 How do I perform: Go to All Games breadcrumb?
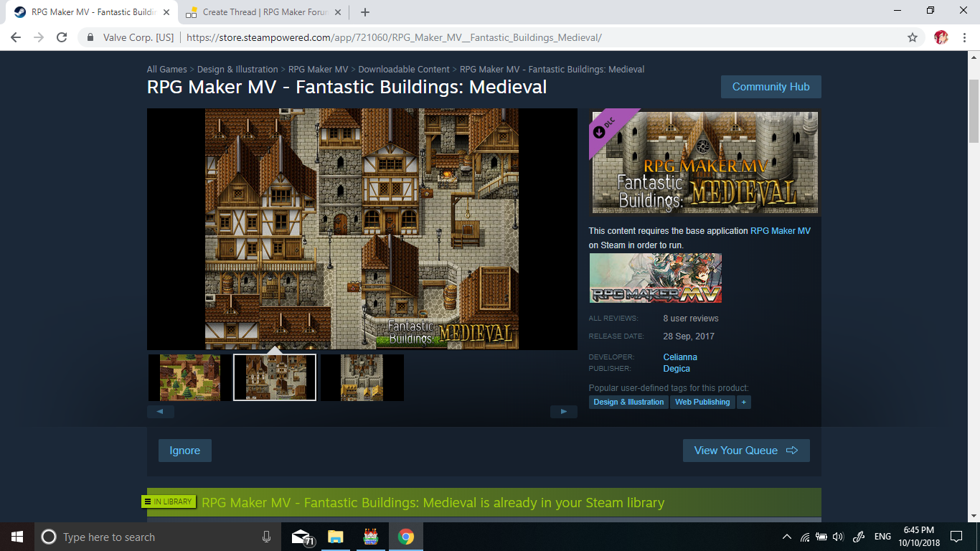pyautogui.click(x=167, y=70)
